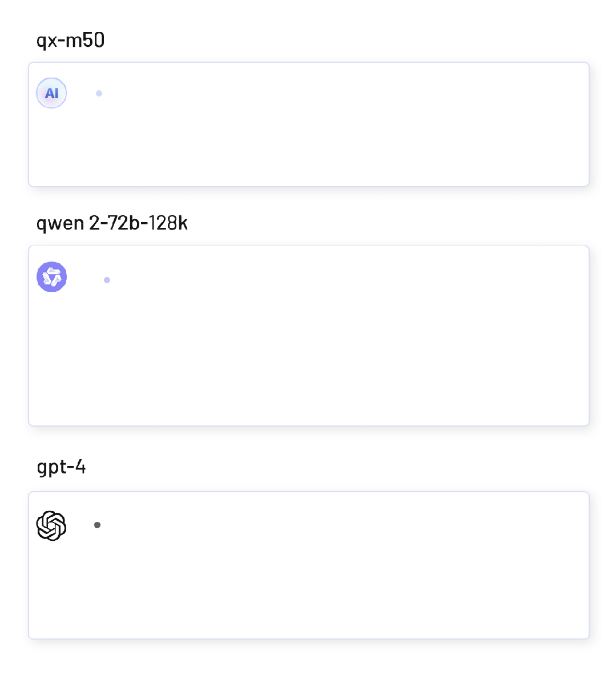Viewport: 616px width, 687px height.
Task: Click the loading dot in the qx-m50 card
Action: click(99, 93)
